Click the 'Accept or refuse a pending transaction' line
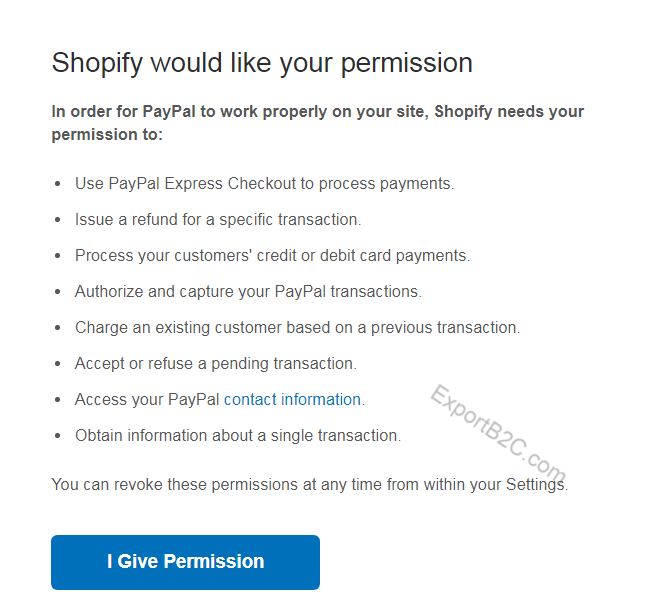650x616 pixels. click(x=215, y=364)
